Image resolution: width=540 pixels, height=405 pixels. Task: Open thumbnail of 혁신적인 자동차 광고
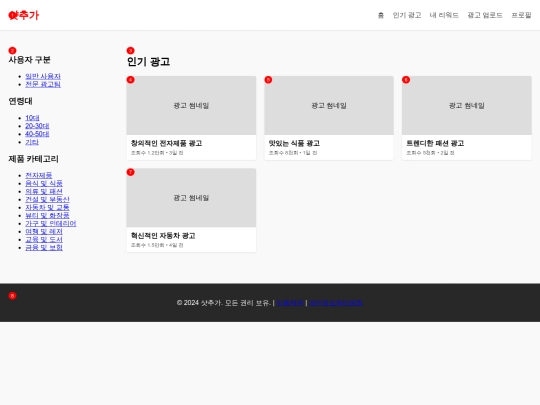[191, 198]
